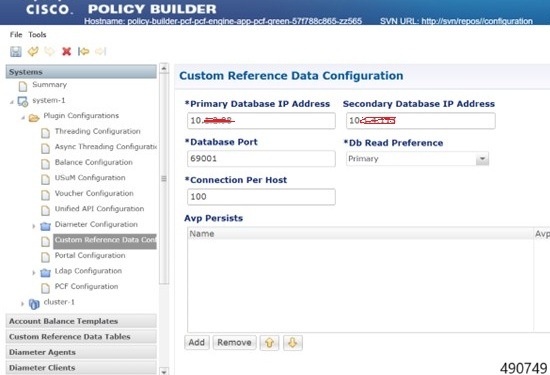The image size is (550, 375).
Task: Click the move down arrow button under Avp Persists
Action: coord(293,343)
